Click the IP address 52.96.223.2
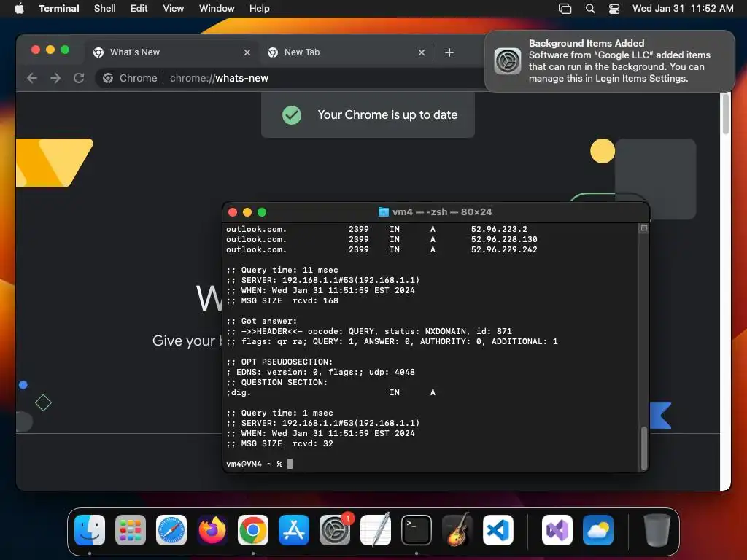 click(x=499, y=229)
